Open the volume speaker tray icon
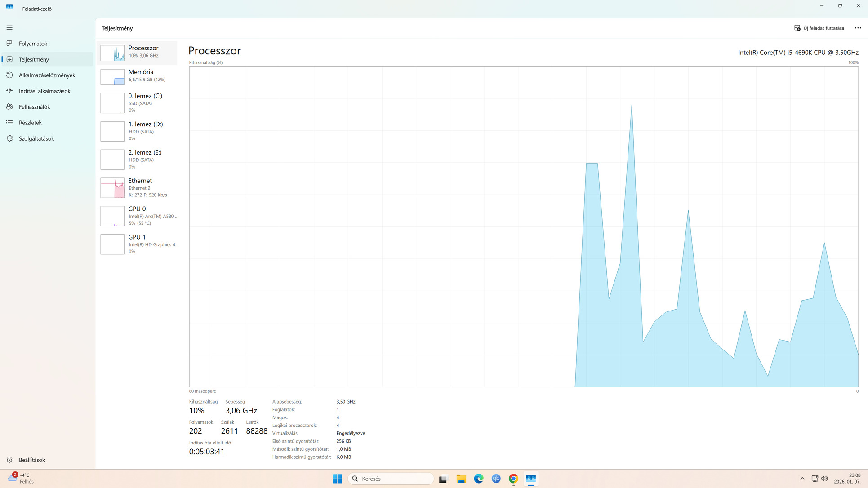 [824, 479]
